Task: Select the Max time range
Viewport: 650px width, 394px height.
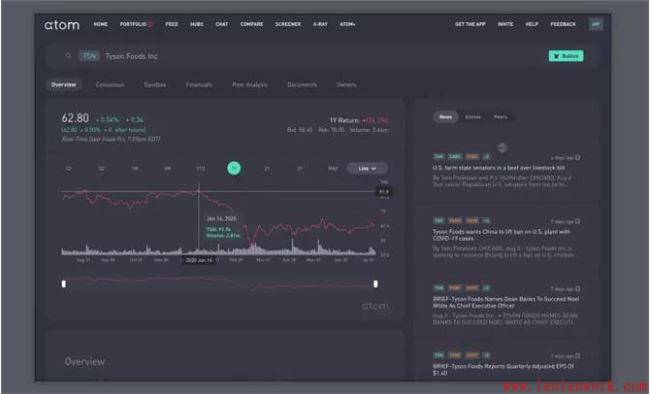Action: point(333,168)
